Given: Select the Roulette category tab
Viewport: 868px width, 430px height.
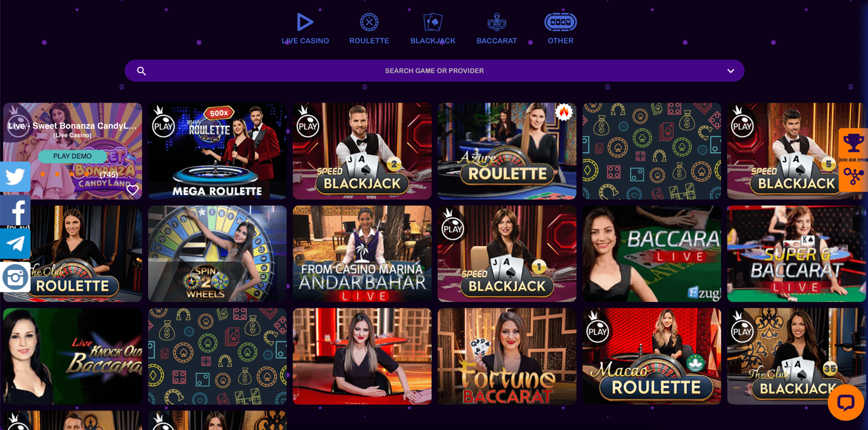Looking at the screenshot, I should coord(369,29).
